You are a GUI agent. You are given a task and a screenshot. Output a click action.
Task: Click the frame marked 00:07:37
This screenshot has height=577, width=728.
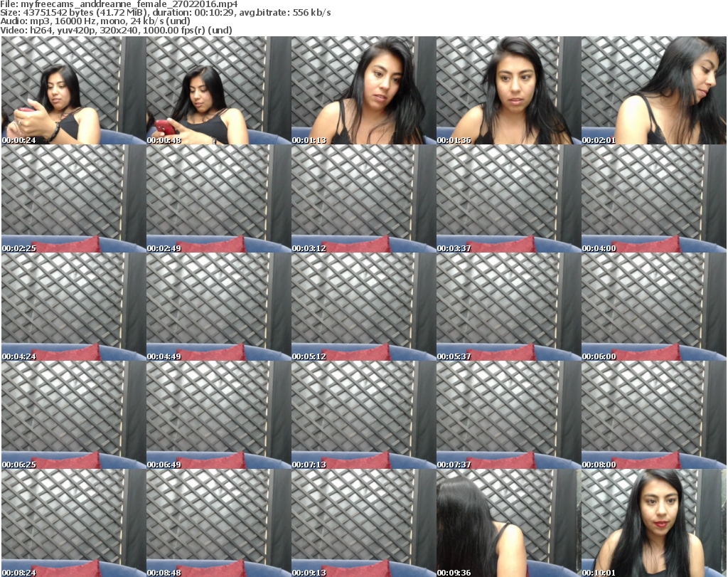pos(509,415)
